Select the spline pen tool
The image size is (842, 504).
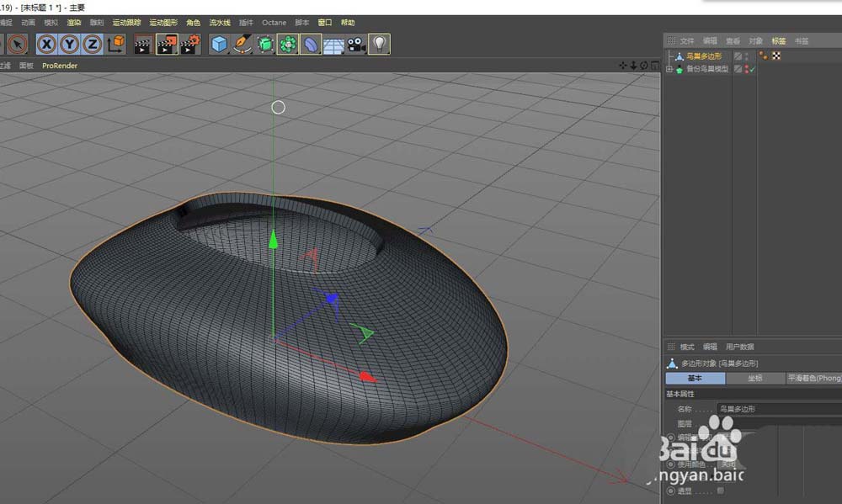[x=242, y=44]
